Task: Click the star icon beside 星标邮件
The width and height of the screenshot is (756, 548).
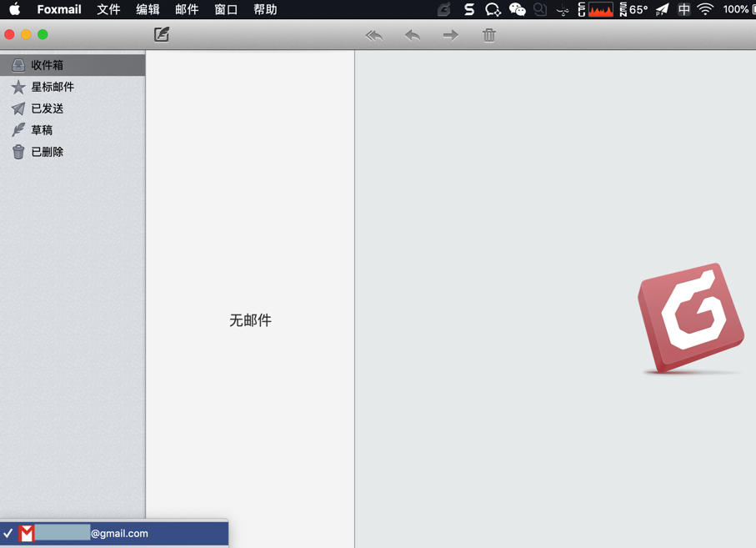Action: (18, 87)
